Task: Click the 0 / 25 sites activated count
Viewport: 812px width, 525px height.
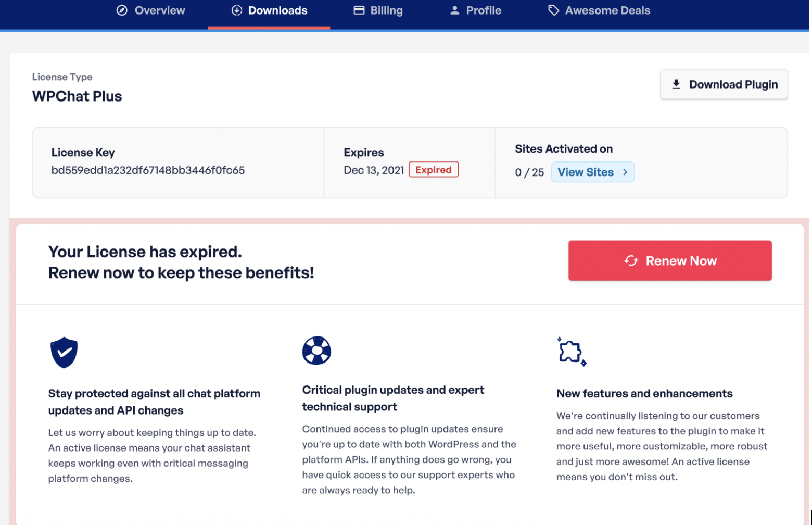Action: pos(529,172)
